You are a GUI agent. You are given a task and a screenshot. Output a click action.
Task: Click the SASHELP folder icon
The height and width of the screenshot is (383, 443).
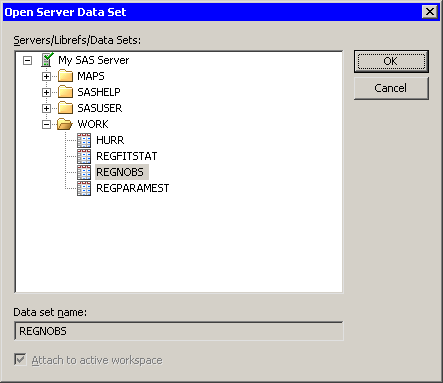coord(65,92)
